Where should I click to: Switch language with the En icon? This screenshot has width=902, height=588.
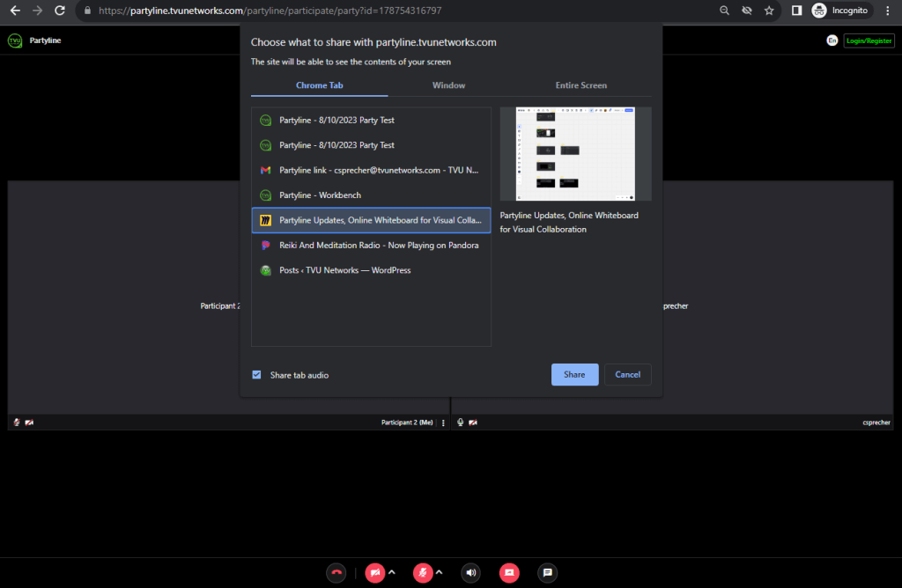coord(832,40)
